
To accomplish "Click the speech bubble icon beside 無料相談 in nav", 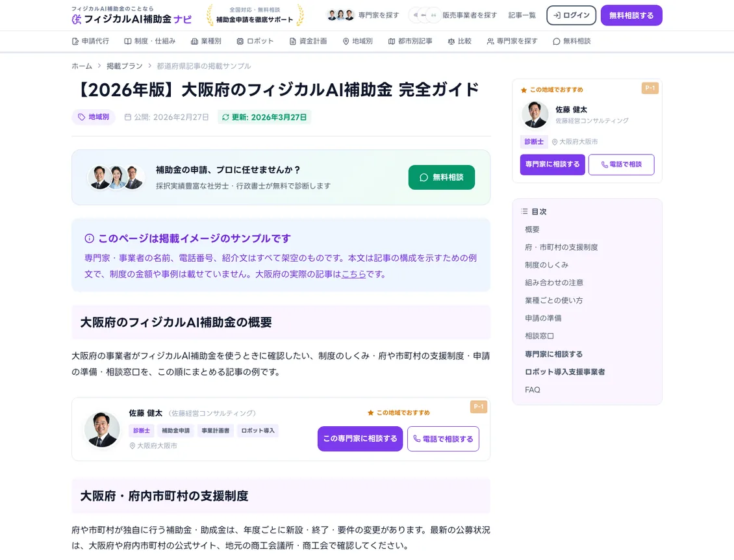I will 557,41.
